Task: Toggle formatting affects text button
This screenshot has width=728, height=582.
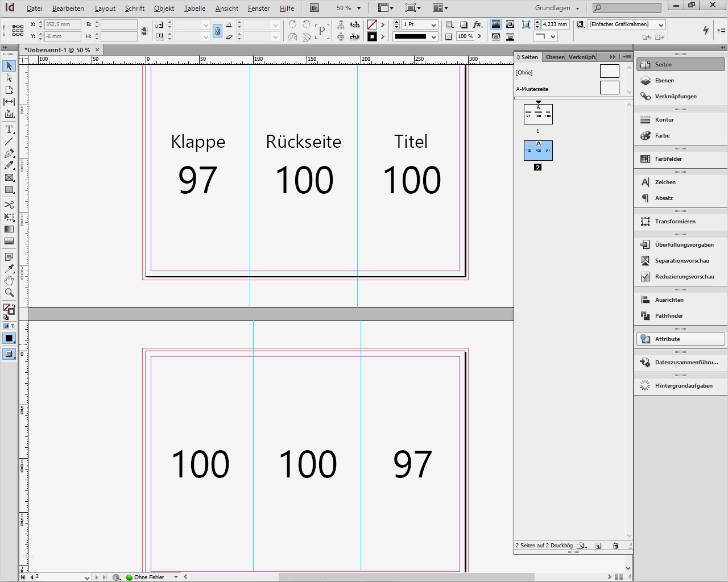Action: pos(13,326)
